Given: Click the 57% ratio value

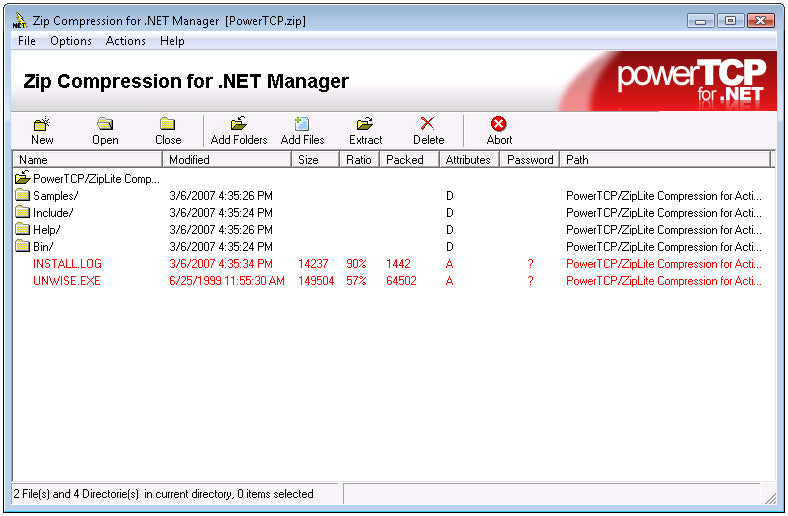Looking at the screenshot, I should coord(356,281).
